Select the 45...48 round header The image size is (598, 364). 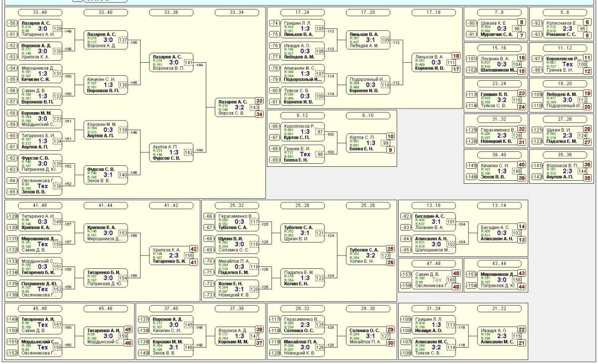pos(39,309)
